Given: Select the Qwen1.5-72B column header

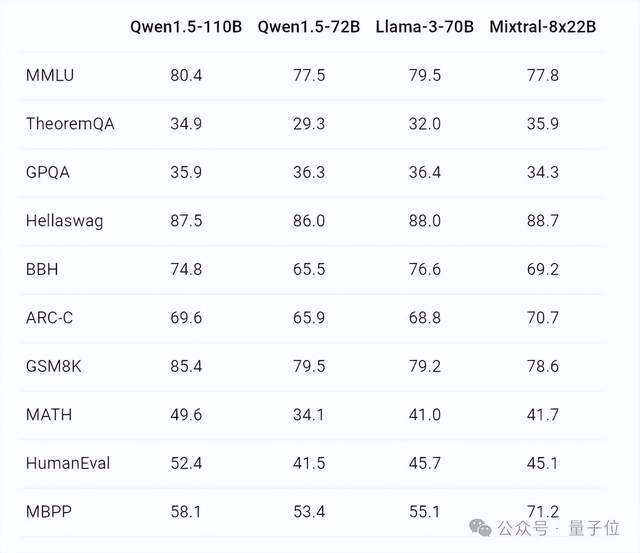Looking at the screenshot, I should (308, 26).
